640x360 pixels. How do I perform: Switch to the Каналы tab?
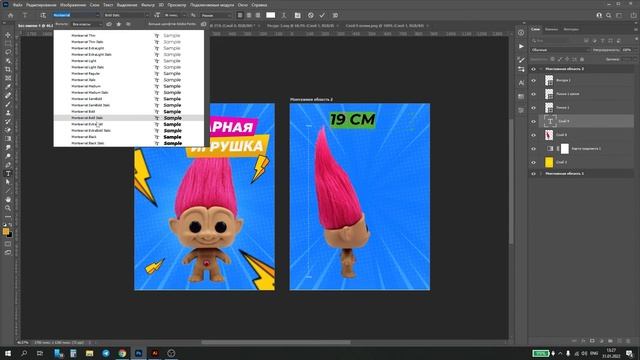[551, 29]
